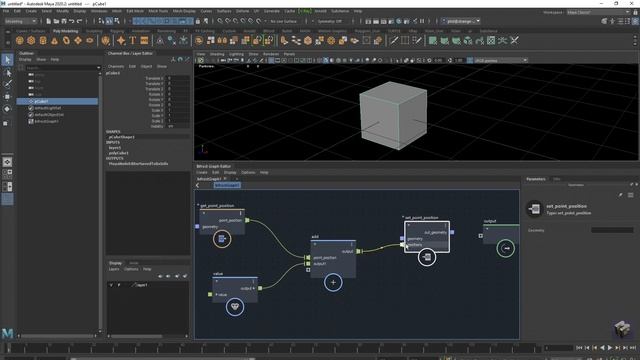Image resolution: width=640 pixels, height=360 pixels.
Task: Click the get_point_position node circle icon
Action: click(x=222, y=238)
